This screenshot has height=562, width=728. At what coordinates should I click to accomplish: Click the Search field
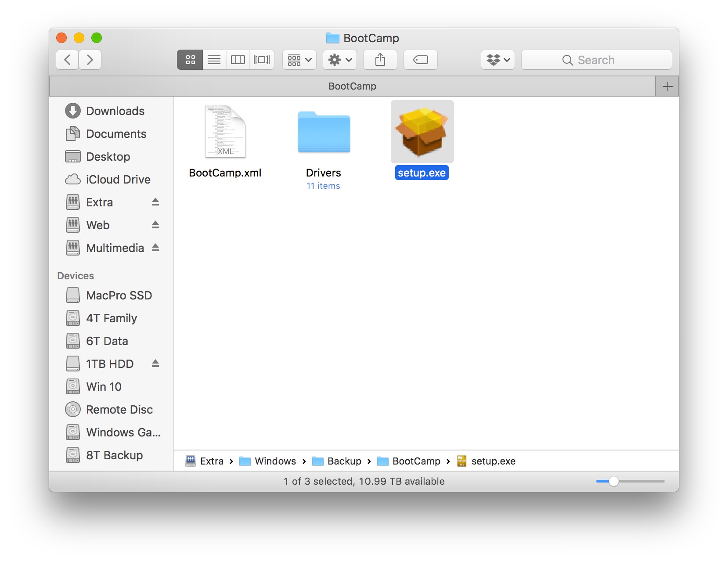[x=596, y=60]
